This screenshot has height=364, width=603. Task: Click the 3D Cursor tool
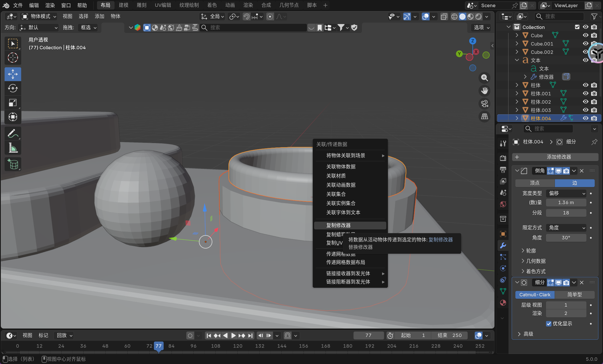tap(13, 58)
